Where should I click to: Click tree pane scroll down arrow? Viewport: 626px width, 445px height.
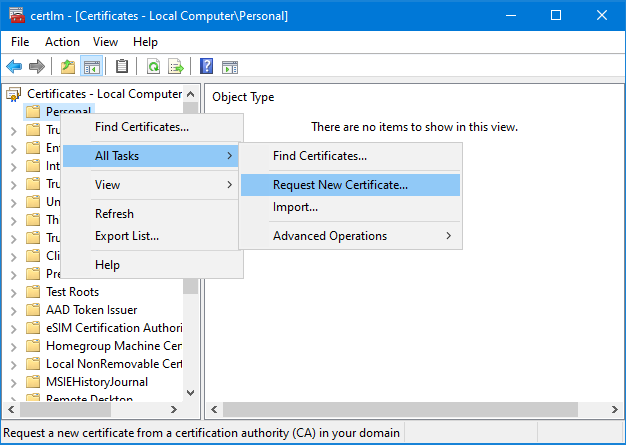191,393
